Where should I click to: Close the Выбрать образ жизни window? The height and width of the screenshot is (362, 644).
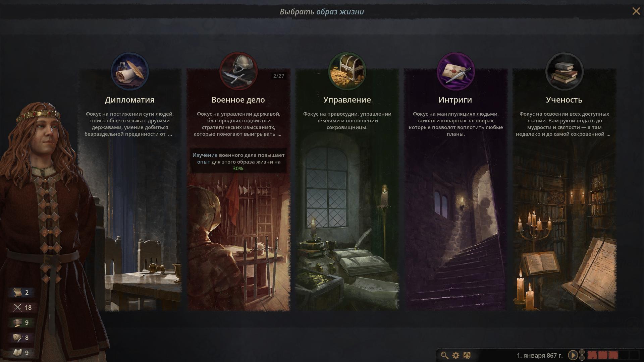(636, 11)
